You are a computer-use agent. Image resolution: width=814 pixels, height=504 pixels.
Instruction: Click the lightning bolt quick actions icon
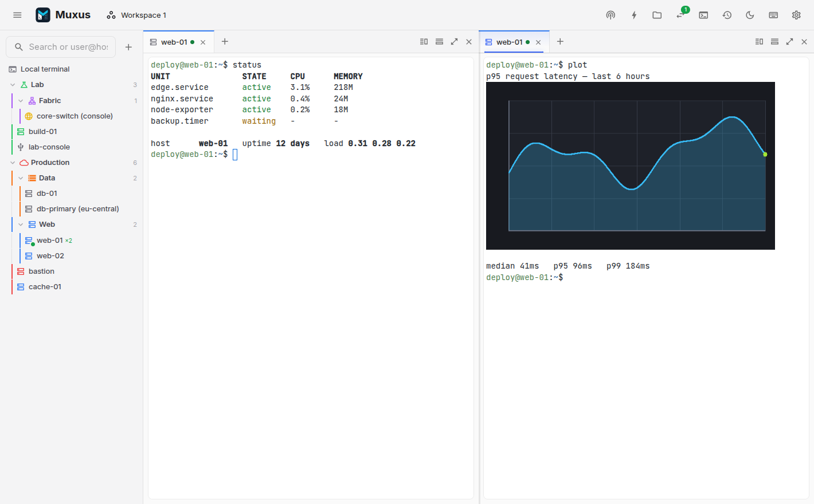tap(634, 15)
